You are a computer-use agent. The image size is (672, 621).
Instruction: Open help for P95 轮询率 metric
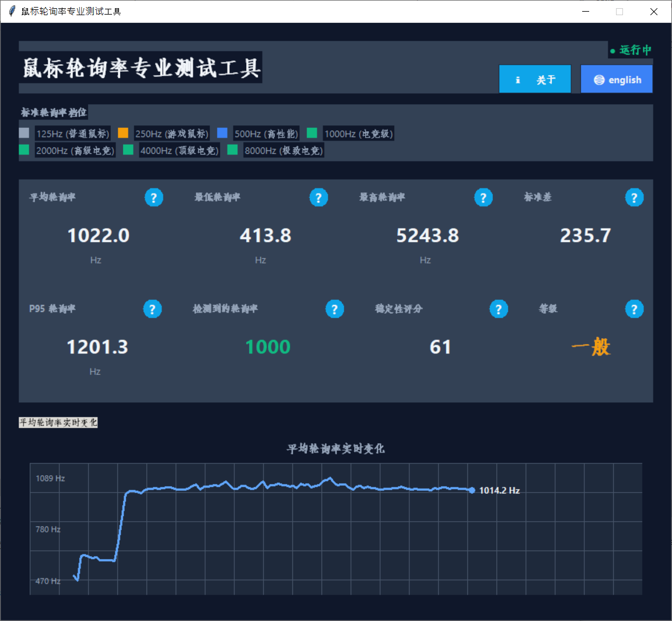[152, 308]
